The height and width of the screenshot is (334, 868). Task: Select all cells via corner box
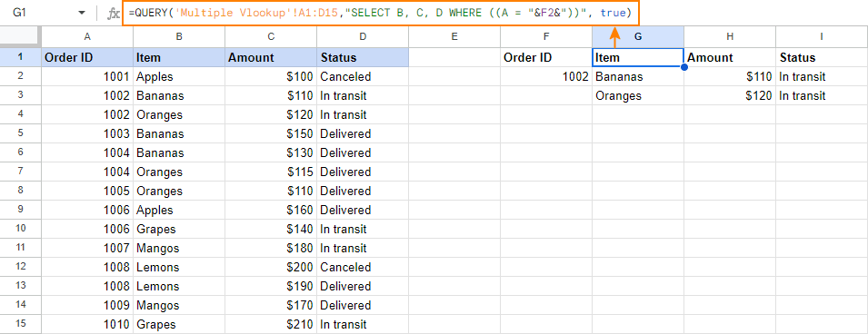tap(21, 36)
